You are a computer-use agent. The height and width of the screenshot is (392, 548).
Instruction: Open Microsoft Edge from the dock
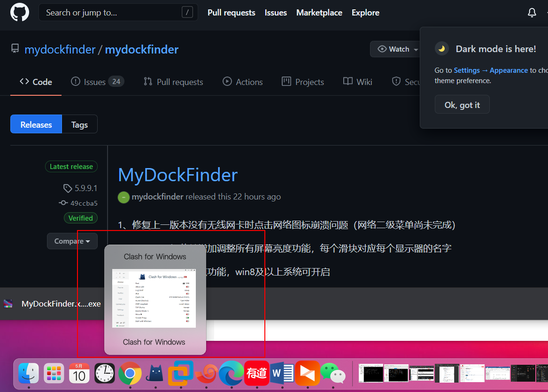point(231,373)
